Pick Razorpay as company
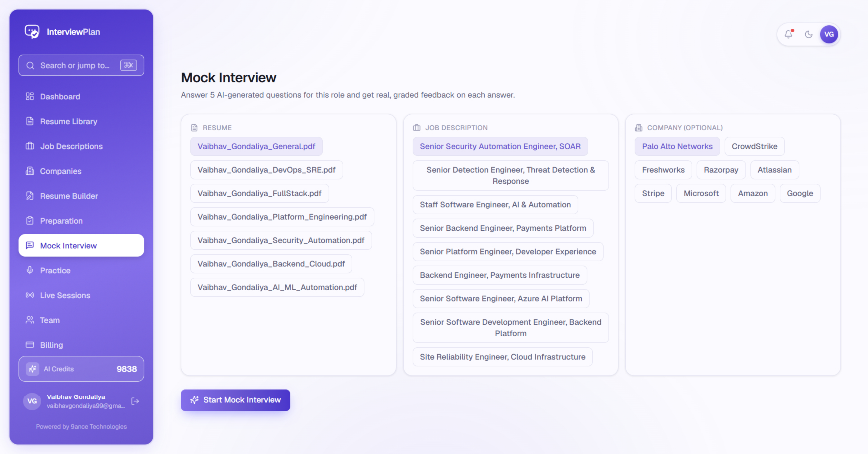868x454 pixels. point(721,170)
